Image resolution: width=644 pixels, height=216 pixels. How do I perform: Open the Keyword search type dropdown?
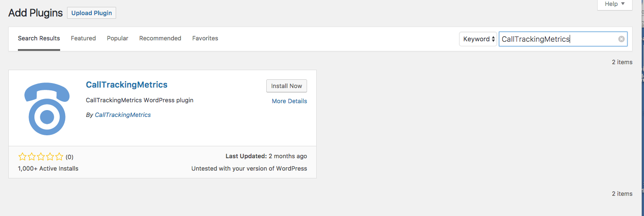[478, 39]
